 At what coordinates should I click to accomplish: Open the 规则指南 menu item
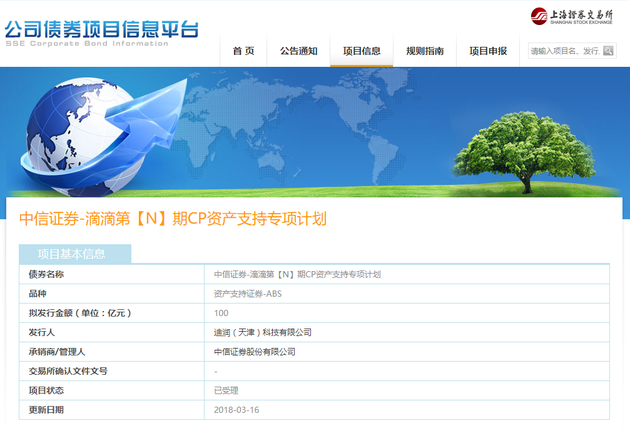(x=425, y=51)
